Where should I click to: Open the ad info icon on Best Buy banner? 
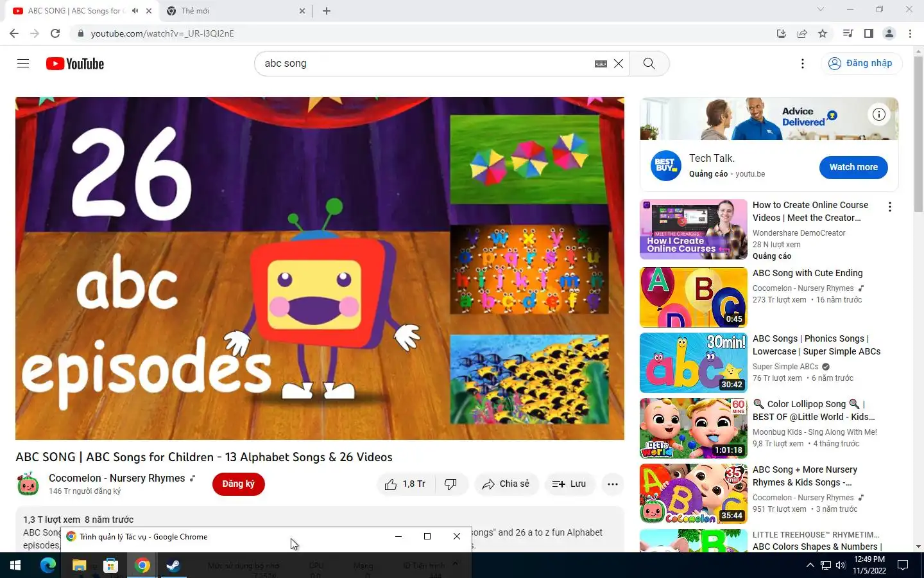pyautogui.click(x=879, y=114)
